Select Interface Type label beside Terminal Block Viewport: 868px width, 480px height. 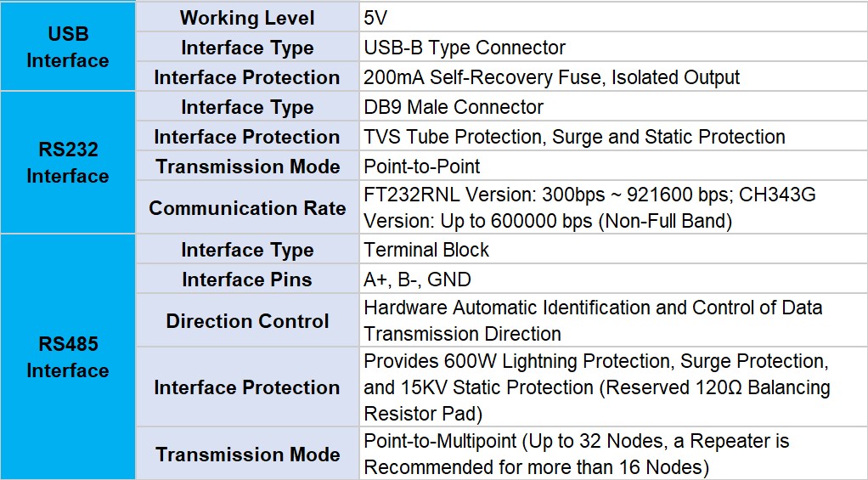pos(246,250)
